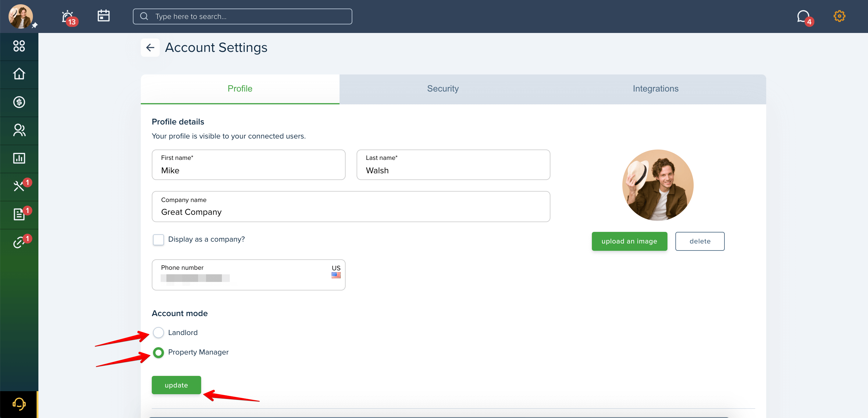Viewport: 868px width, 418px height.
Task: Open the support headset icon
Action: tap(19, 404)
